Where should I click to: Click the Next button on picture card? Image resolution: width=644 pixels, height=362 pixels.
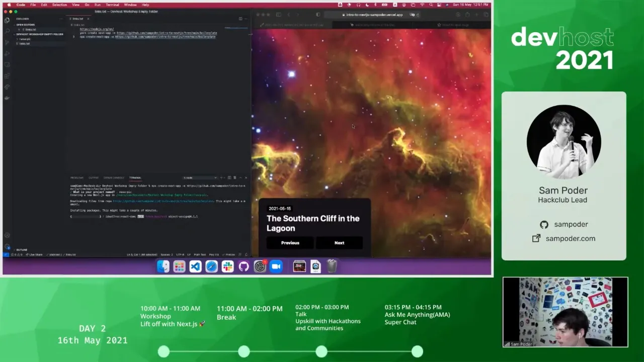[x=339, y=243]
